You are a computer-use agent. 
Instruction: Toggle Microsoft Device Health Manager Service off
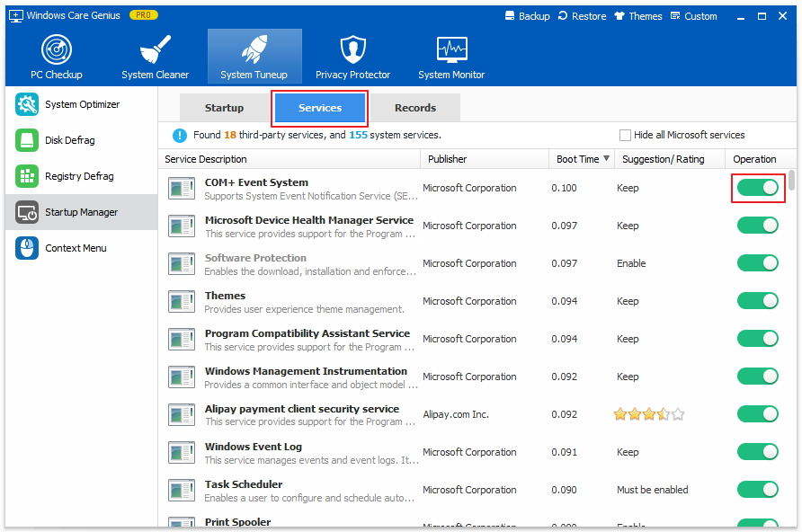click(x=758, y=226)
